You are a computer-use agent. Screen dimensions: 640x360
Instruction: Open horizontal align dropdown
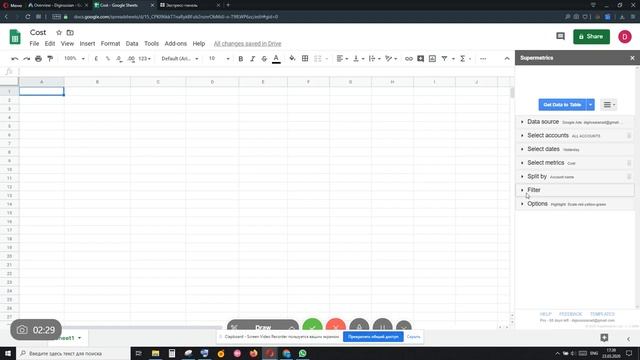(342, 59)
